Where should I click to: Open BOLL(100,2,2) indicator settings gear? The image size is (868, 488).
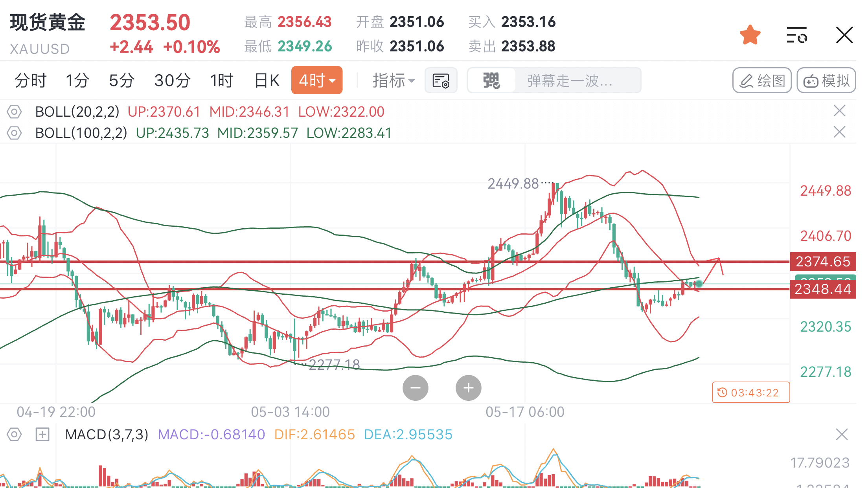[14, 133]
